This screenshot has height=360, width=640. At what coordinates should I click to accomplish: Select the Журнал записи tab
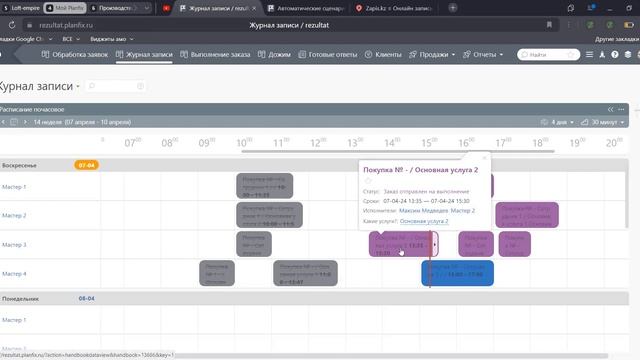tap(144, 54)
